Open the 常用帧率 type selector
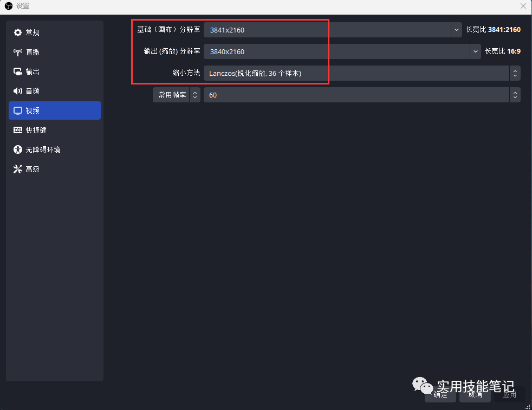Viewport: 532px width, 410px height. [x=177, y=95]
